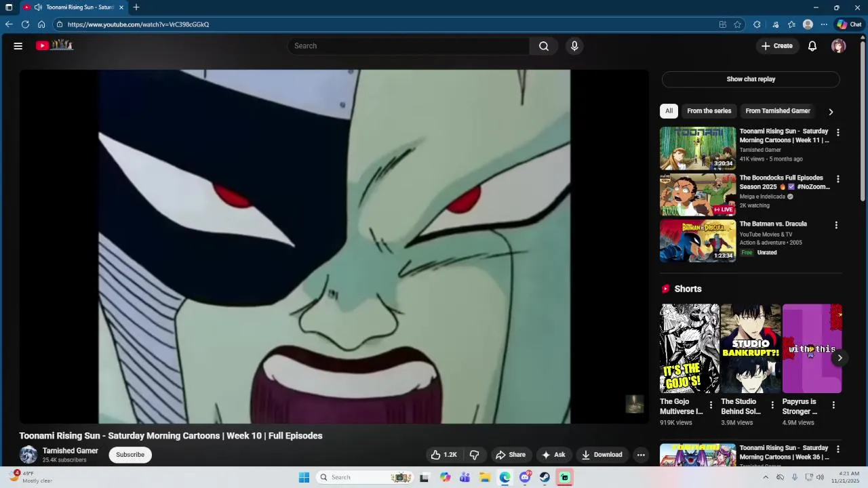Dislike the video with thumbs down
The image size is (868, 488).
click(475, 455)
